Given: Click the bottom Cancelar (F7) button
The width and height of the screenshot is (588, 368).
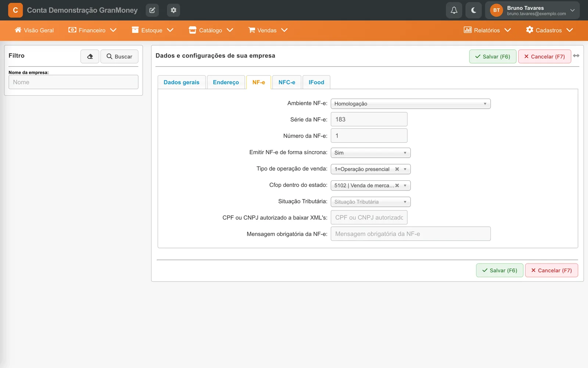Looking at the screenshot, I should 552,270.
